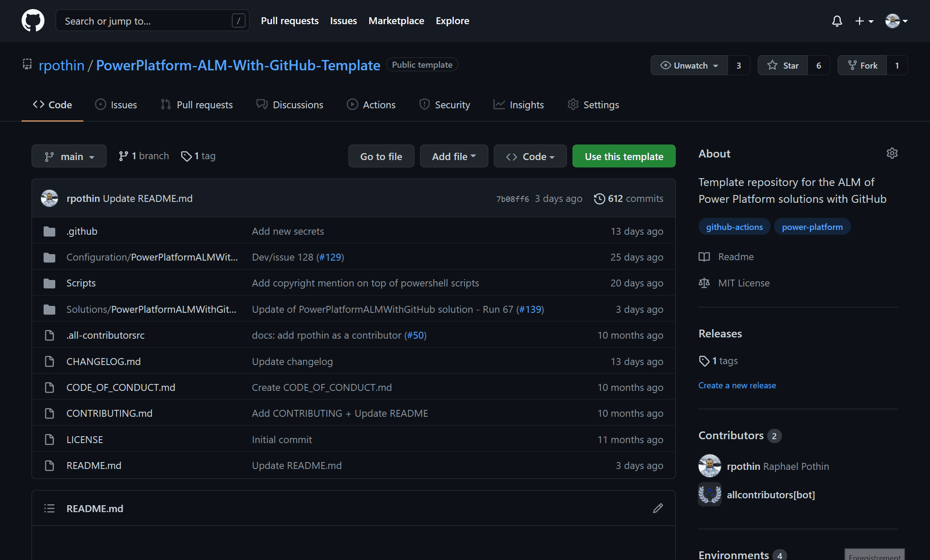Star this repository
The height and width of the screenshot is (560, 930).
click(x=782, y=65)
